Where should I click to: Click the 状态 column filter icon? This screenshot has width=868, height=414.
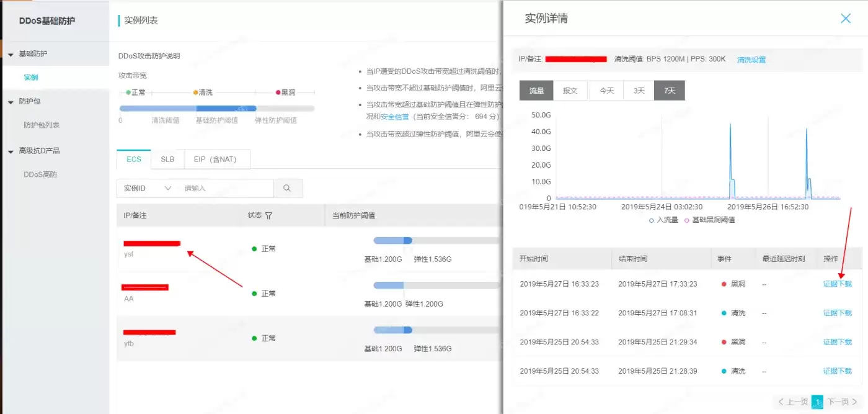pyautogui.click(x=268, y=215)
